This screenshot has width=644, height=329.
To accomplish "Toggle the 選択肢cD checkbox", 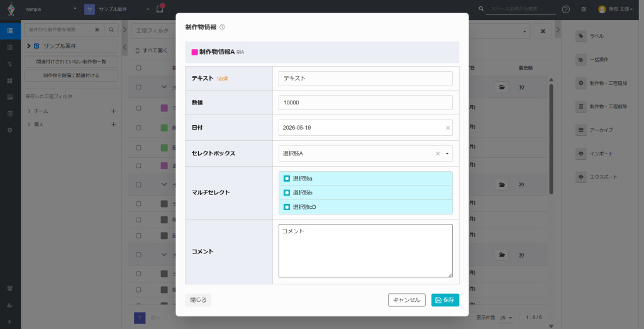I will (x=287, y=207).
